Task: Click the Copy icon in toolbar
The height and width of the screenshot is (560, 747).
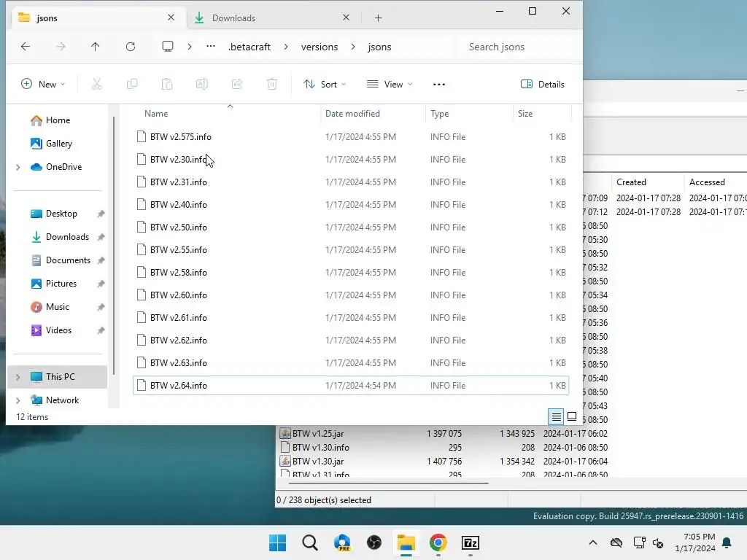Action: pyautogui.click(x=132, y=85)
